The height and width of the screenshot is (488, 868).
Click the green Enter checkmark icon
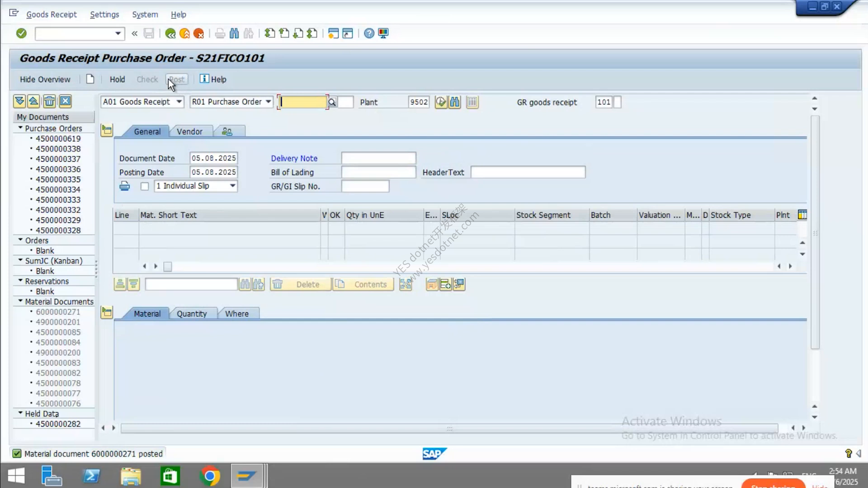[x=21, y=33]
